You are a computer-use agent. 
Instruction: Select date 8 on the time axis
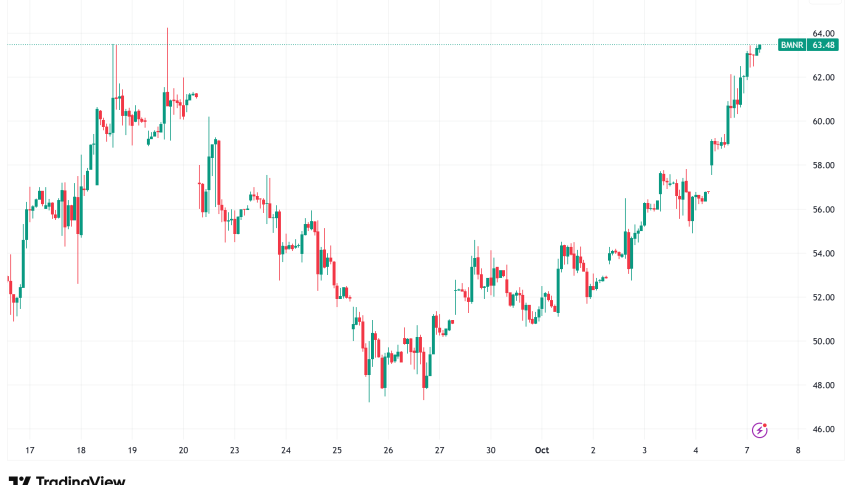pos(797,450)
